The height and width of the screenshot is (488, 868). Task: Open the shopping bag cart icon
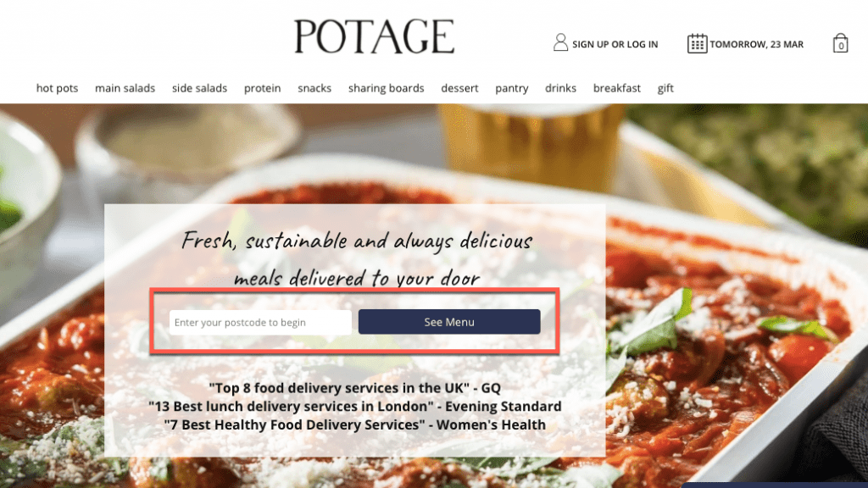840,43
